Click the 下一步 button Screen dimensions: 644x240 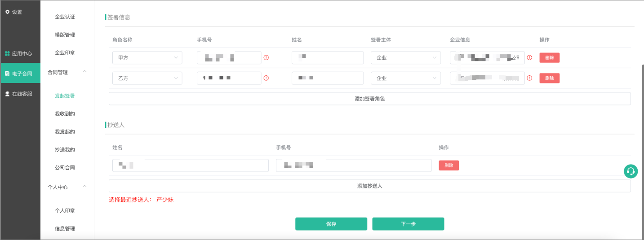(x=408, y=224)
